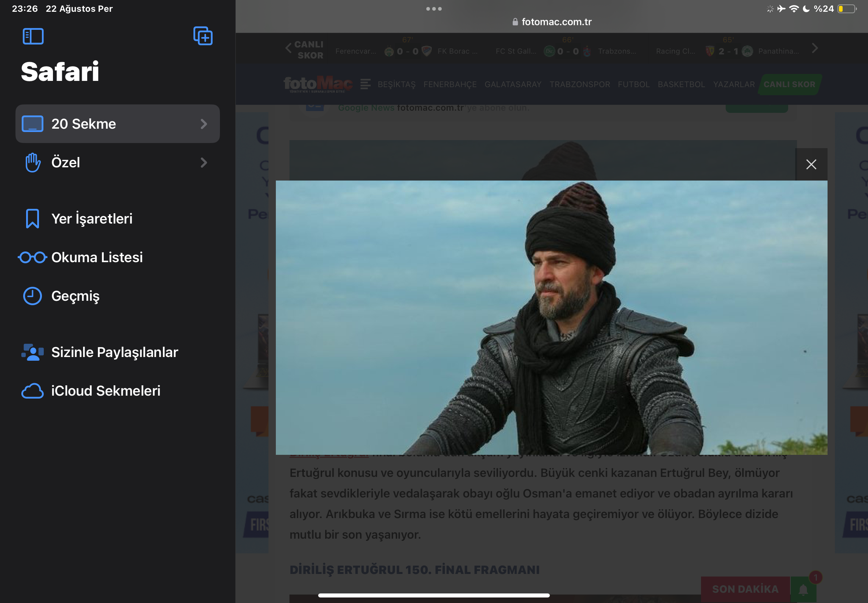Open Yer İşaretleri bookmarks
The width and height of the screenshot is (868, 603).
pos(118,219)
